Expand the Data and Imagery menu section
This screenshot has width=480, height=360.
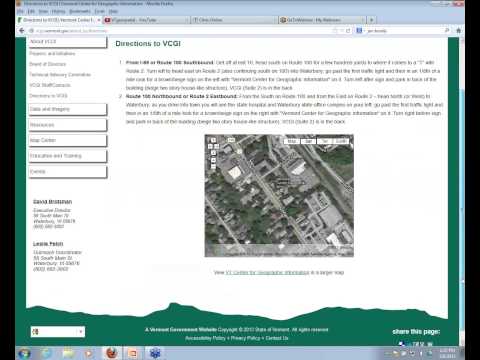[68, 109]
